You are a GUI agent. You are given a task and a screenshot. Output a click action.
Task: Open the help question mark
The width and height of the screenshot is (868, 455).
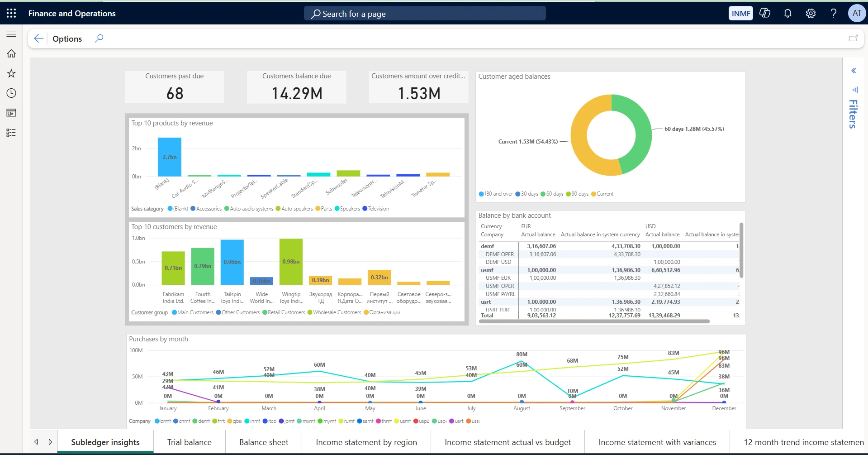[x=833, y=13]
